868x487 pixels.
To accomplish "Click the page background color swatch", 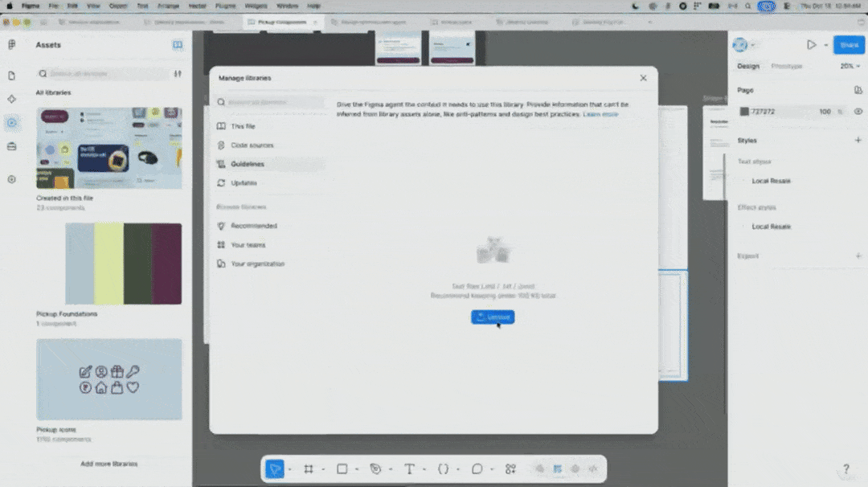I will tap(744, 111).
